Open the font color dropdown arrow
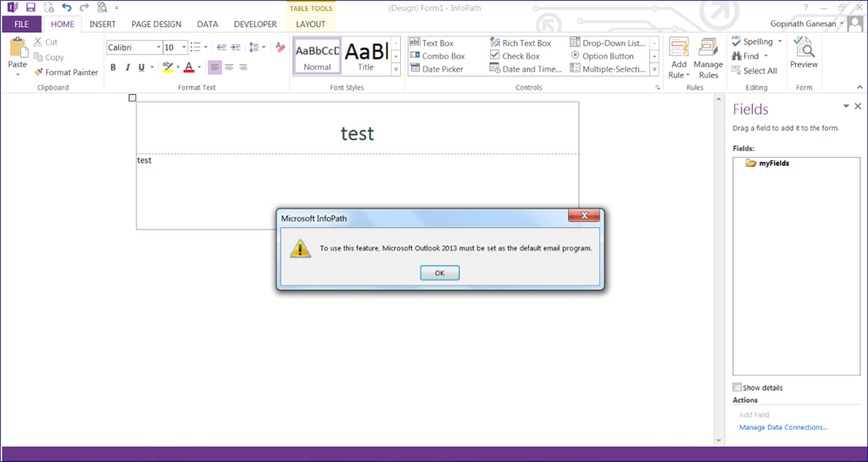The image size is (868, 462). point(199,68)
